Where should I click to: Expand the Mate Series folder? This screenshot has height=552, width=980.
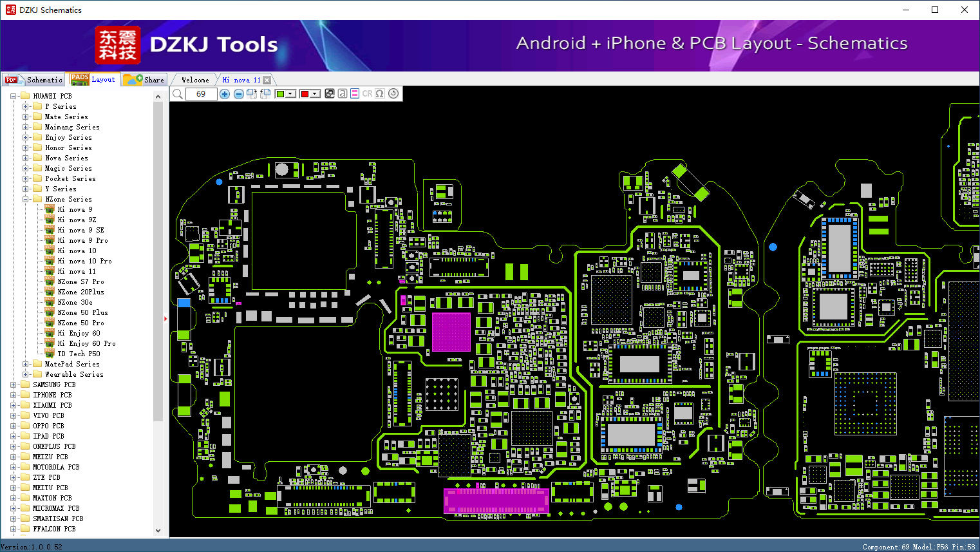pyautogui.click(x=25, y=117)
